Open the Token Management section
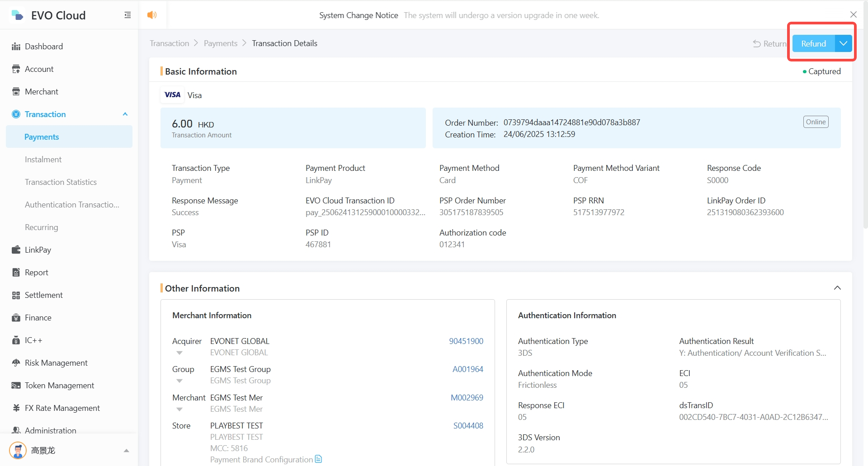 (x=59, y=386)
